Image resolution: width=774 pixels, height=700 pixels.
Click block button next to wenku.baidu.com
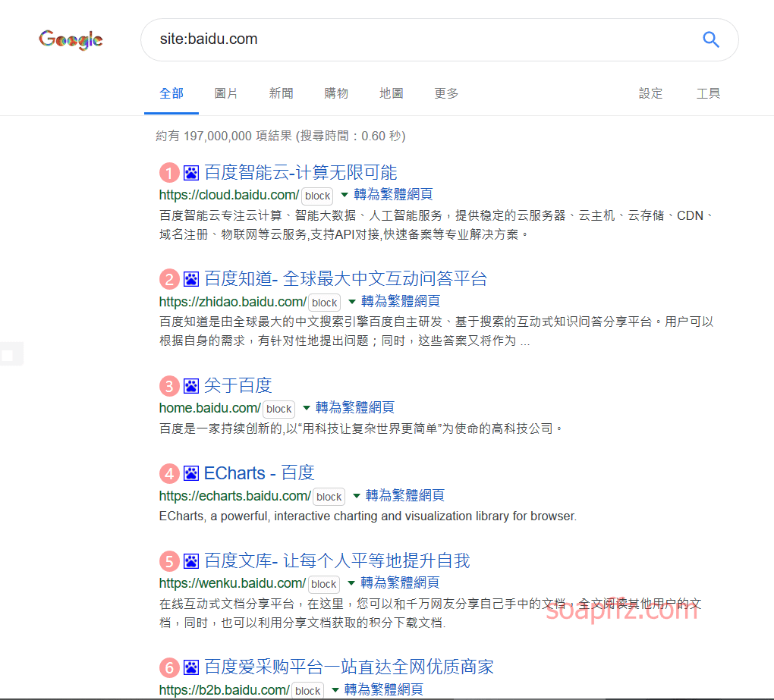pyautogui.click(x=324, y=584)
